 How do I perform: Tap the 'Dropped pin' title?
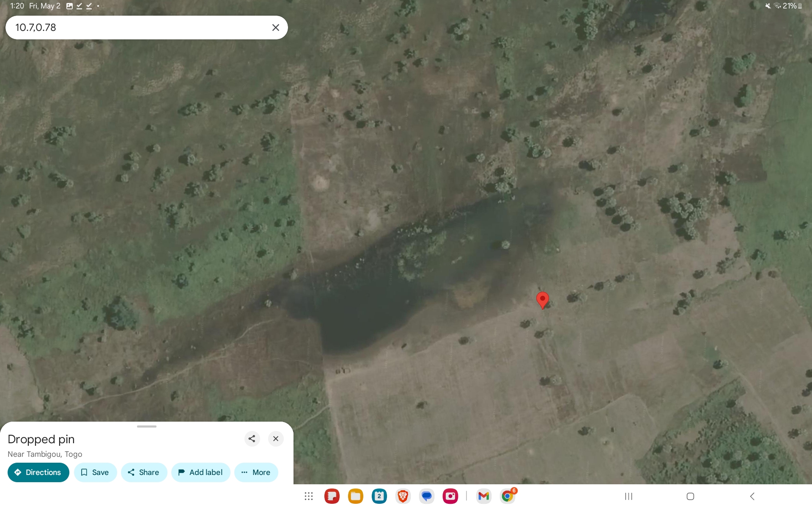[41, 439]
